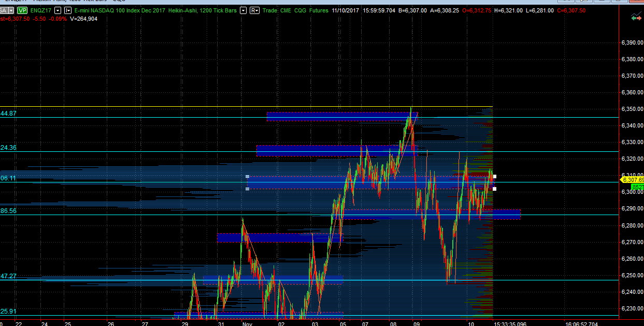Click the upper-left handle of selected blue zone
Image resolution: width=644 pixels, height=326 pixels.
pyautogui.click(x=247, y=176)
